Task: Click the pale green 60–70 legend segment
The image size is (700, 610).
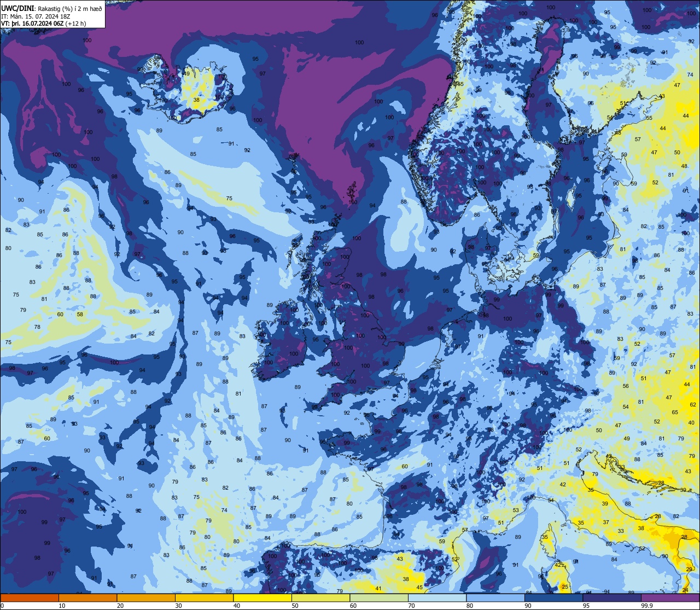Action: pos(378,597)
